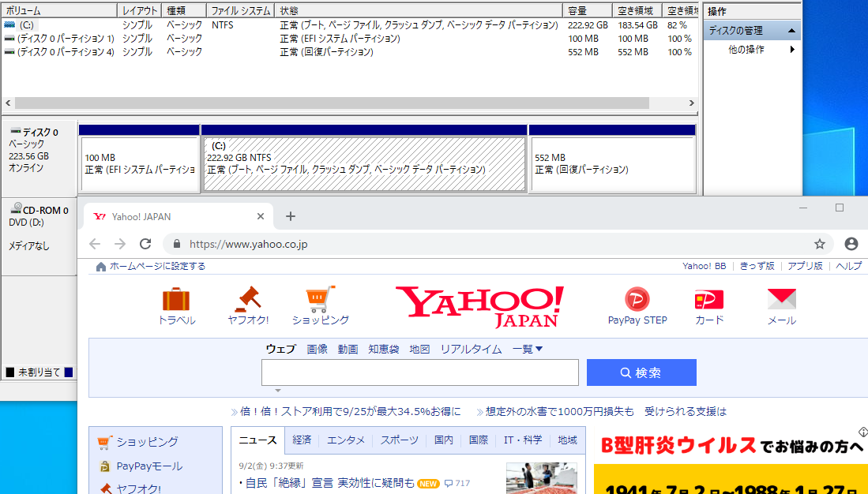Image resolution: width=868 pixels, height=494 pixels.
Task: Open the メール envelope icon
Action: (782, 299)
